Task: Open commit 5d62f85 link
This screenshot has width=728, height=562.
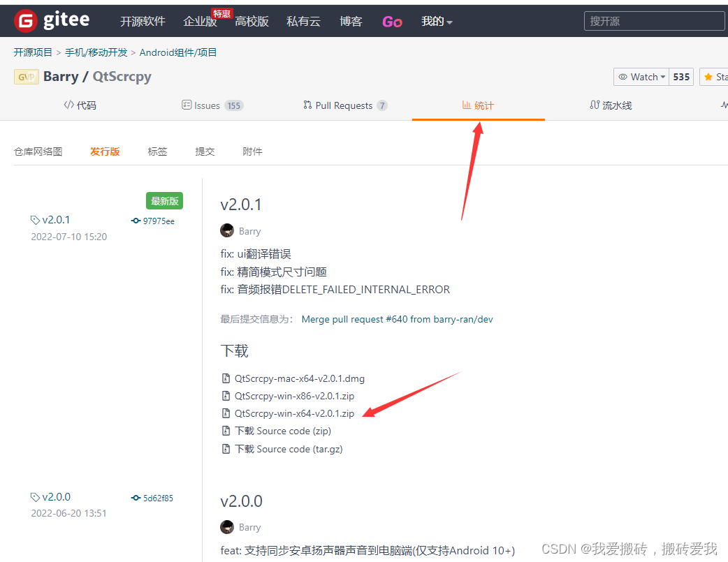Action: click(x=158, y=498)
